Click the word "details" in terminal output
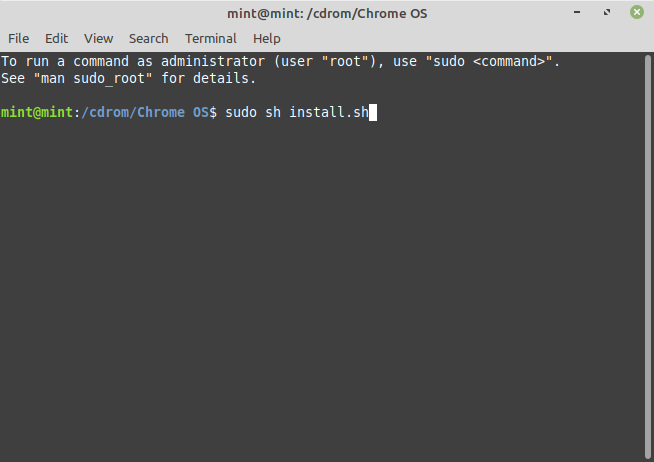This screenshot has width=654, height=462. pyautogui.click(x=225, y=78)
